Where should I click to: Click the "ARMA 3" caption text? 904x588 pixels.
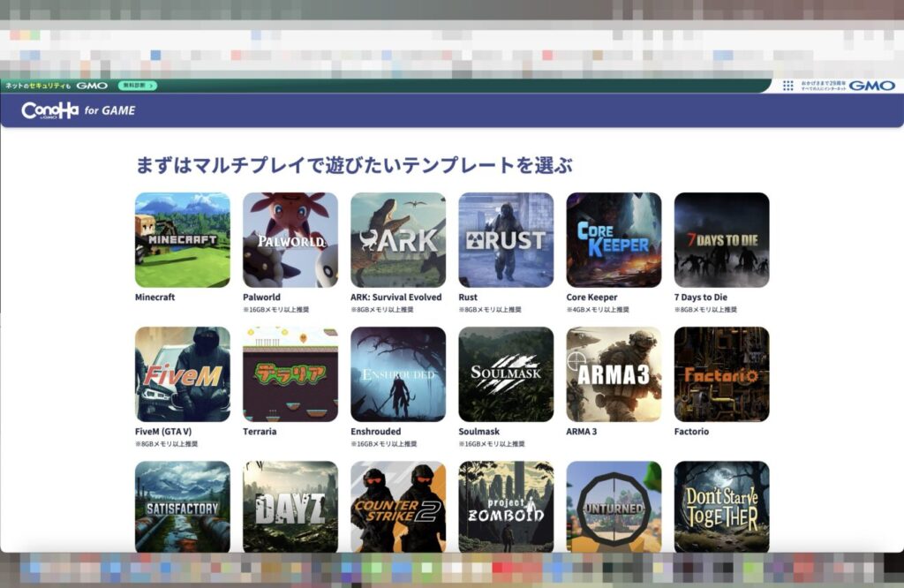coord(581,431)
